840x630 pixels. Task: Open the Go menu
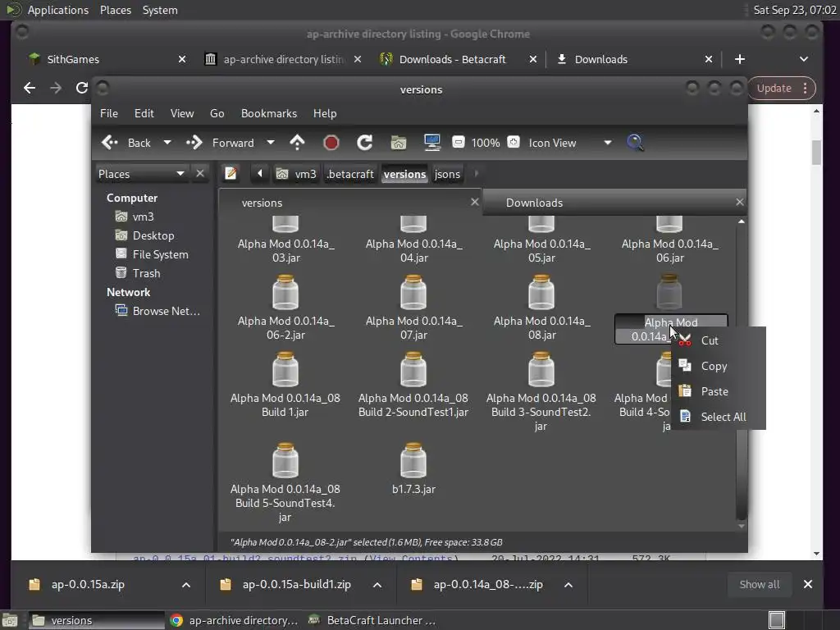click(x=217, y=113)
